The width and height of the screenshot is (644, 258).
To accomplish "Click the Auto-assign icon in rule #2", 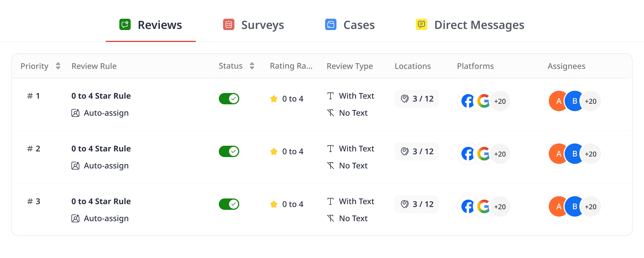I will pos(75,166).
